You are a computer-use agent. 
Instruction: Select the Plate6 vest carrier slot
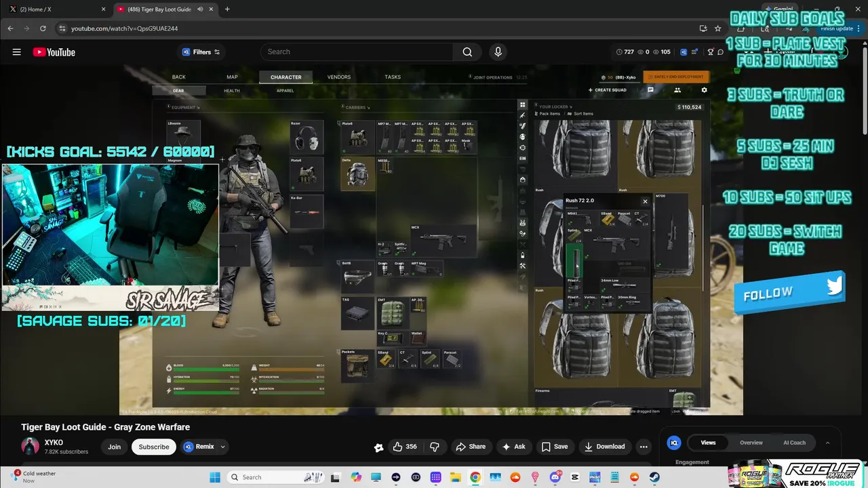357,138
